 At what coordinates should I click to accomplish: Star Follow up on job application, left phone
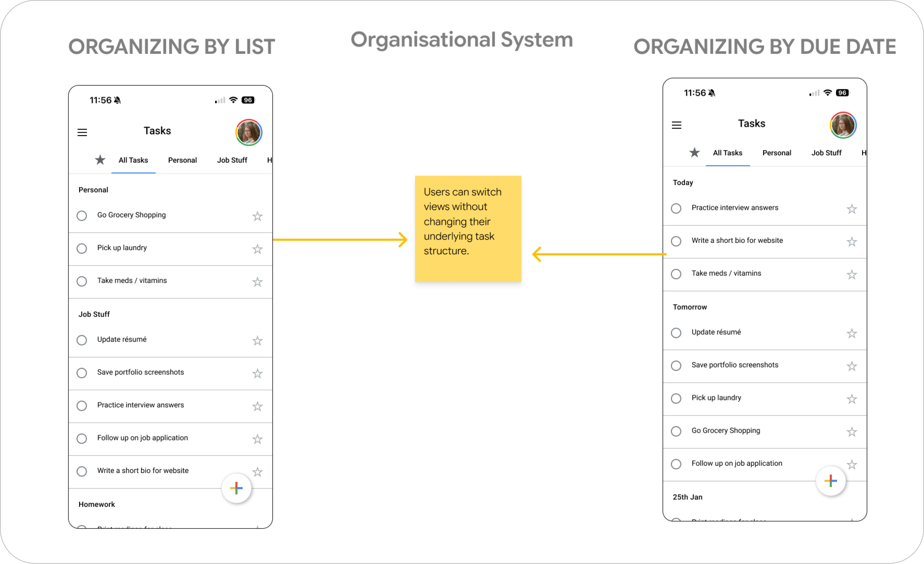[x=257, y=439]
